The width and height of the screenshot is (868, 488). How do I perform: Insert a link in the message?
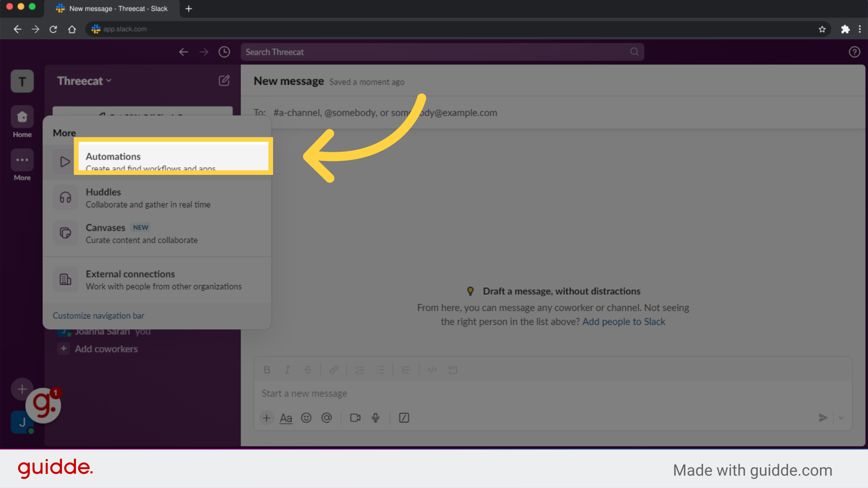(334, 370)
